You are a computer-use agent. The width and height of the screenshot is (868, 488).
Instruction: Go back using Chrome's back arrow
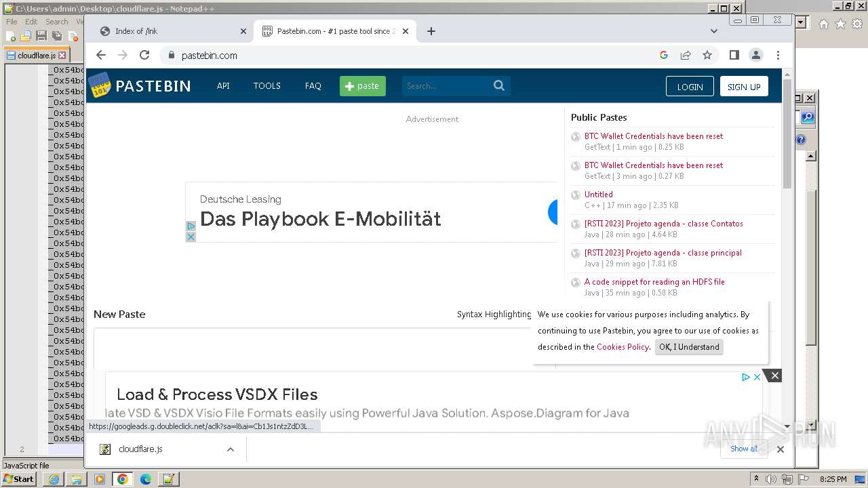point(101,55)
